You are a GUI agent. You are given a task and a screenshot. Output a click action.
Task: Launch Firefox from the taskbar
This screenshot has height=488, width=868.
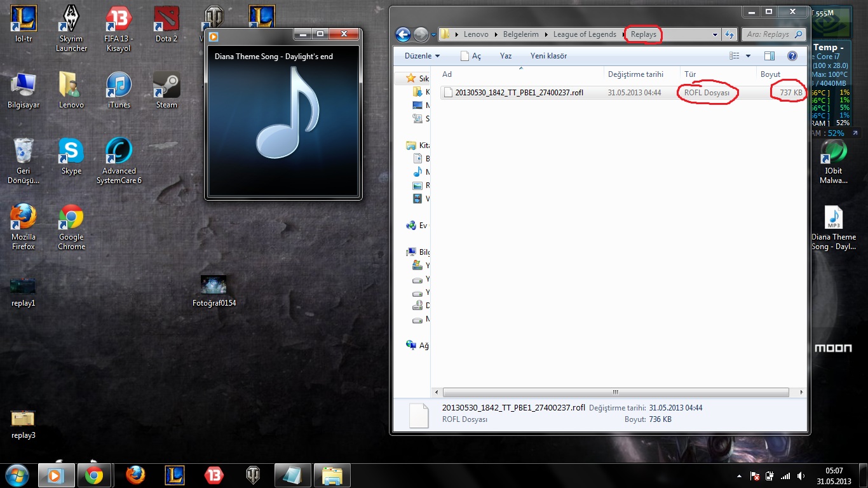(x=135, y=475)
